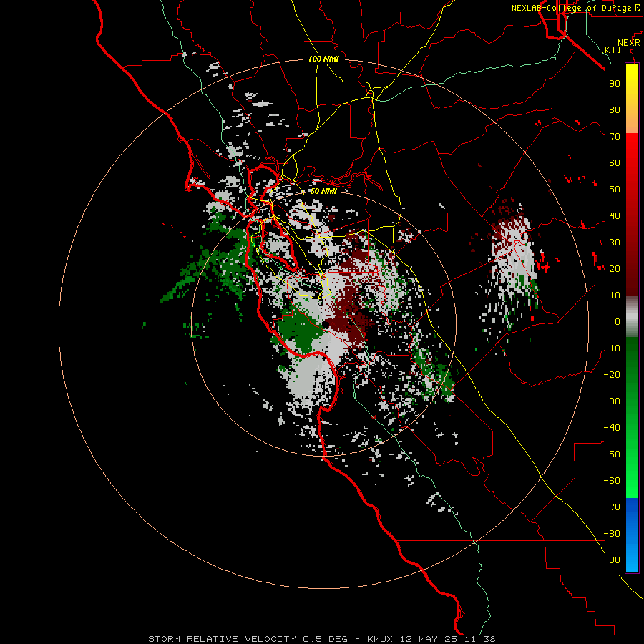644x644 pixels.
Task: Select the positive 70 value on velocity scale
Action: tap(615, 137)
